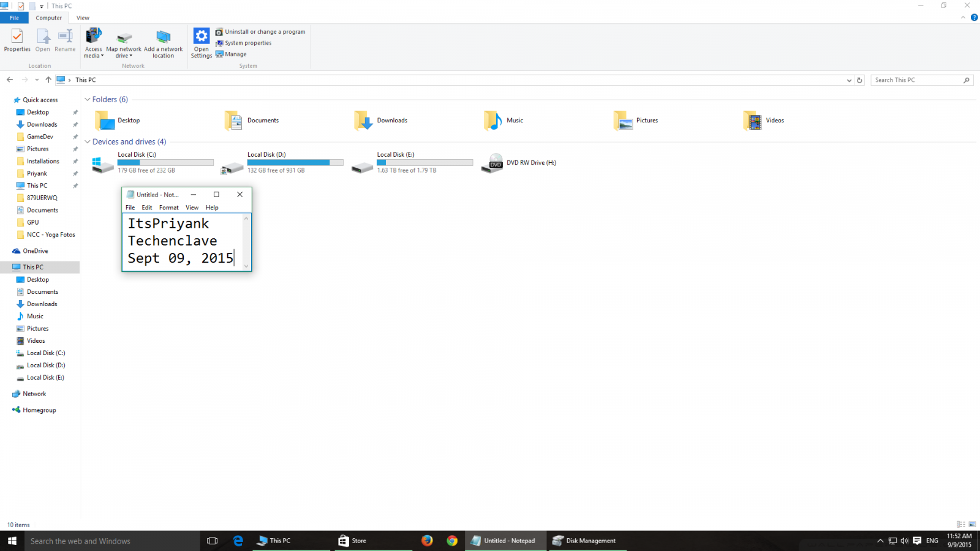Collapse the Devices and drives (4) group
Screen dimensions: 980x551
[88, 141]
